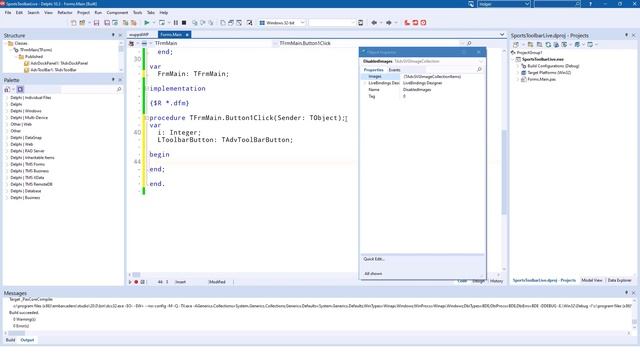Open the Refactor menu
640x360 pixels.
coord(64,13)
